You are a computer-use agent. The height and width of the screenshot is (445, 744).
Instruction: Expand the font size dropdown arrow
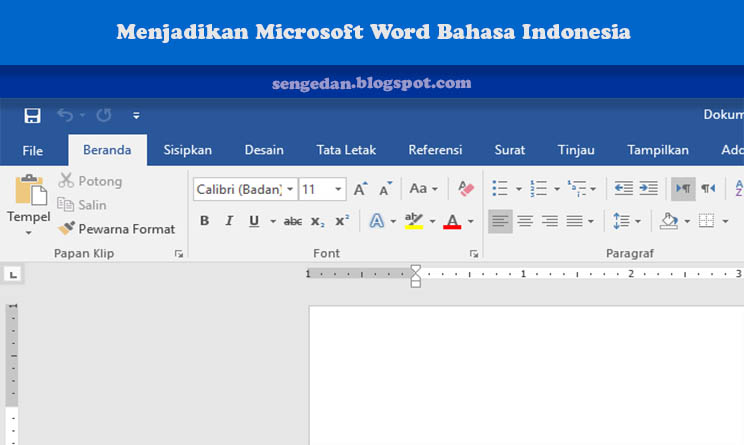[338, 189]
